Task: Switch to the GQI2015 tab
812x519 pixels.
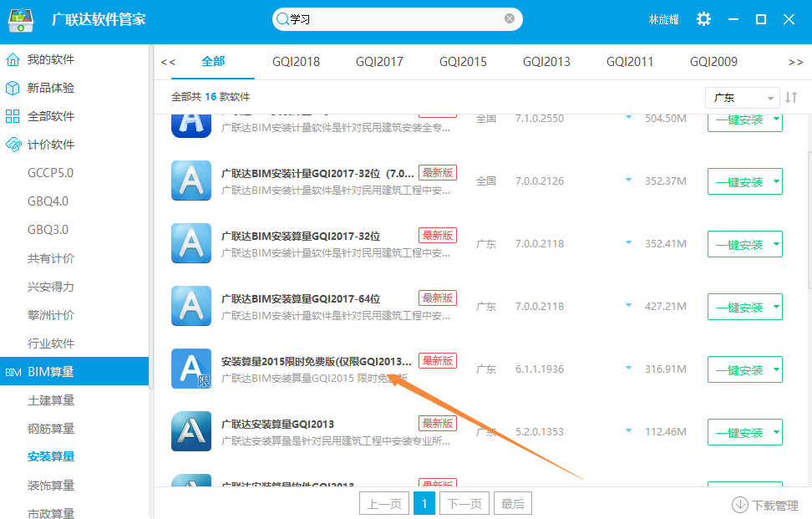Action: [x=463, y=62]
